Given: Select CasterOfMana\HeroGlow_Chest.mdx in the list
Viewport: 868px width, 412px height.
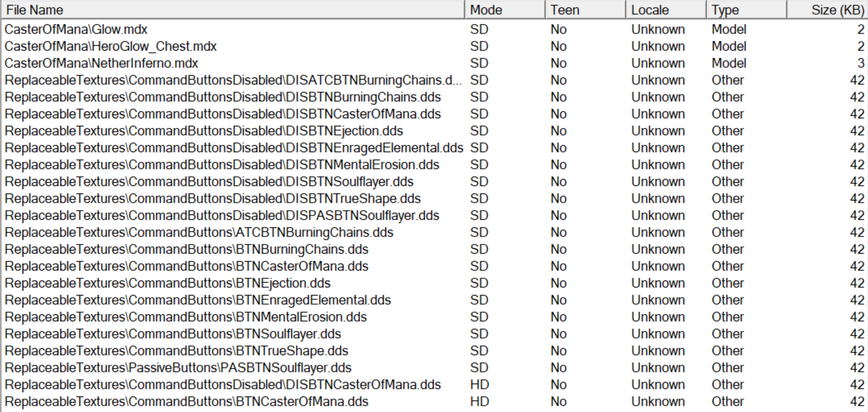Looking at the screenshot, I should (111, 46).
